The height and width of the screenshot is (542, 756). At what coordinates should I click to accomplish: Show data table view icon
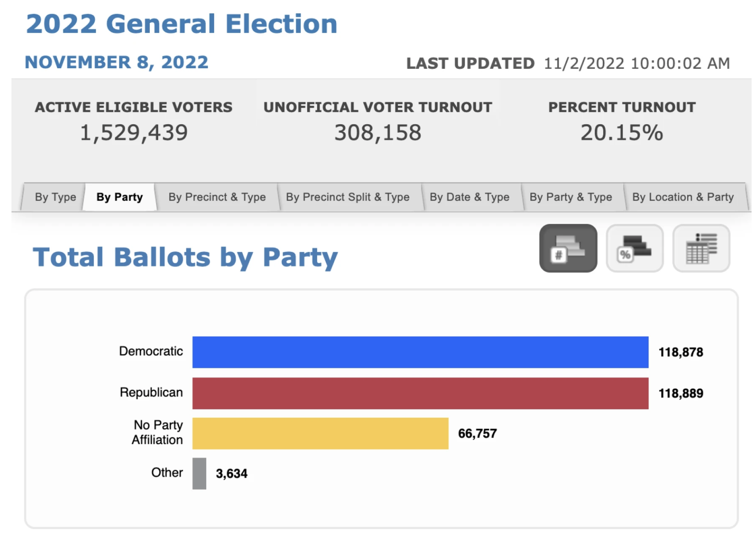coord(701,248)
